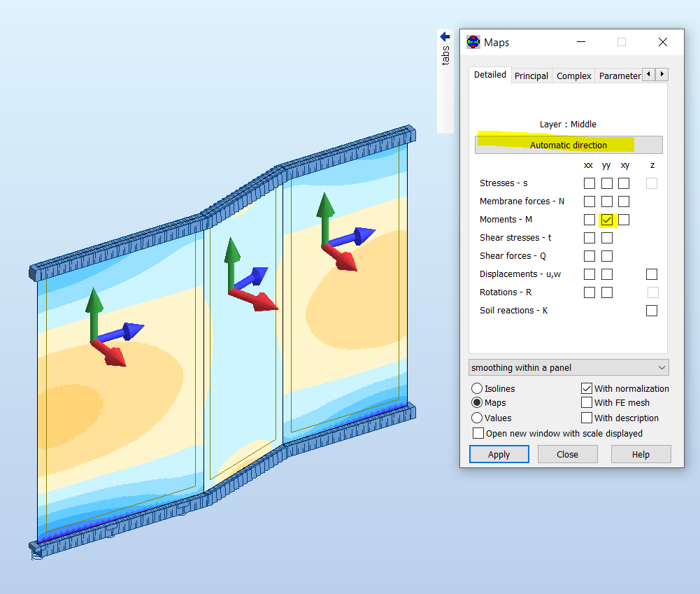Click the Maps dialog Robot icon
This screenshot has width=700, height=594.
tap(473, 42)
